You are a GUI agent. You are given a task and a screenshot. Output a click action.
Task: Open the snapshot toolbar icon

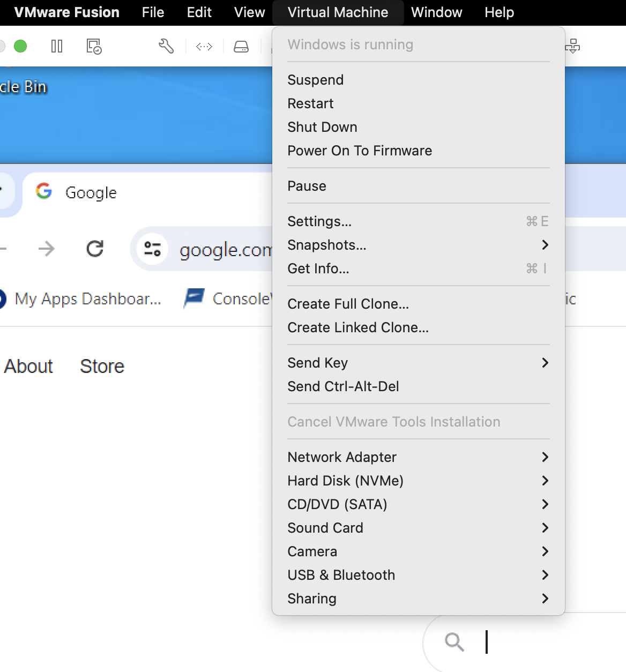pyautogui.click(x=94, y=47)
